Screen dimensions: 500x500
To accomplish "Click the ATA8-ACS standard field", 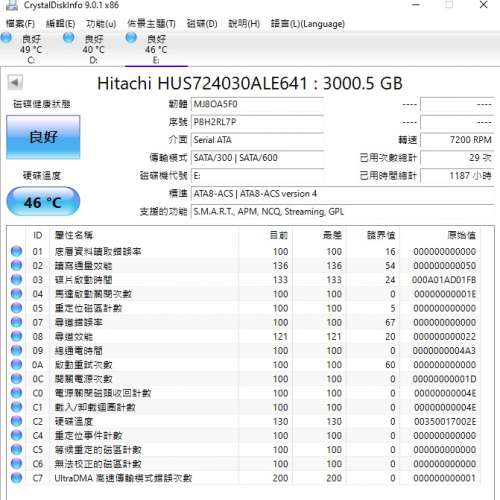I will (343, 194).
